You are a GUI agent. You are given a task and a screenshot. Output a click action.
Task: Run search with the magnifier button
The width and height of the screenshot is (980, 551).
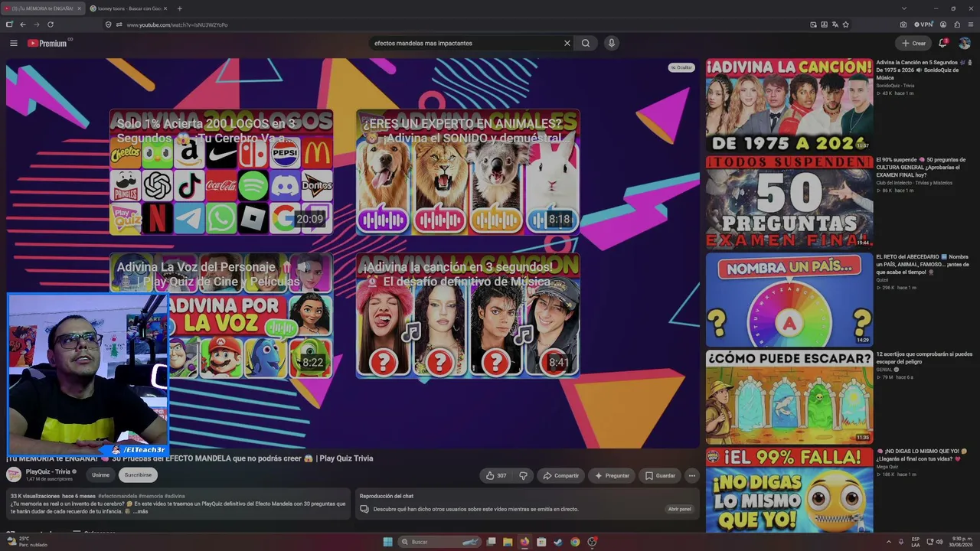586,43
